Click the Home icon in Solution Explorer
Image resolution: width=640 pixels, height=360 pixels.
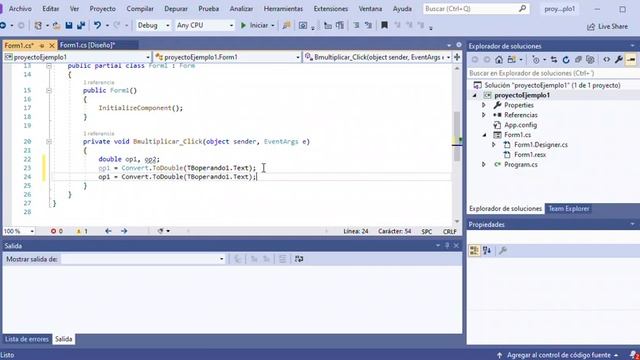(499, 60)
